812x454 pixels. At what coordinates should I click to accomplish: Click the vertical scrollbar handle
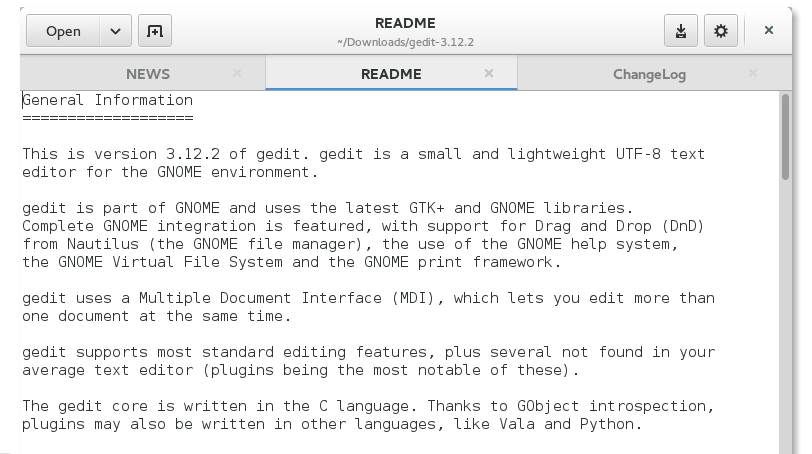[x=785, y=137]
